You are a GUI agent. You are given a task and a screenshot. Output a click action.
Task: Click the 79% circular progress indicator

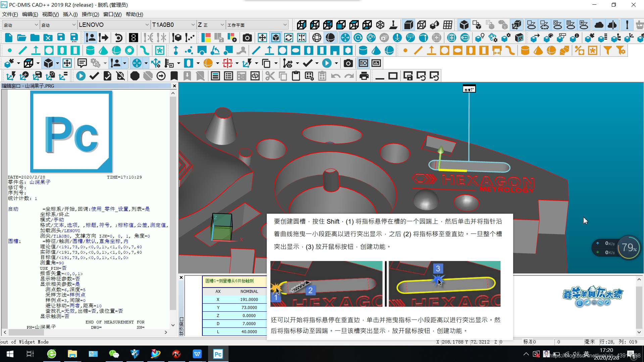coord(629,248)
